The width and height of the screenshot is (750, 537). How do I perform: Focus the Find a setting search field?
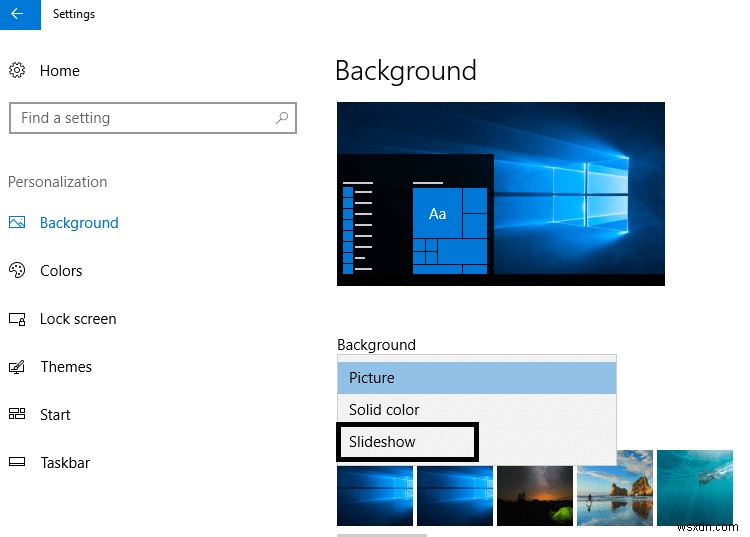pos(153,118)
